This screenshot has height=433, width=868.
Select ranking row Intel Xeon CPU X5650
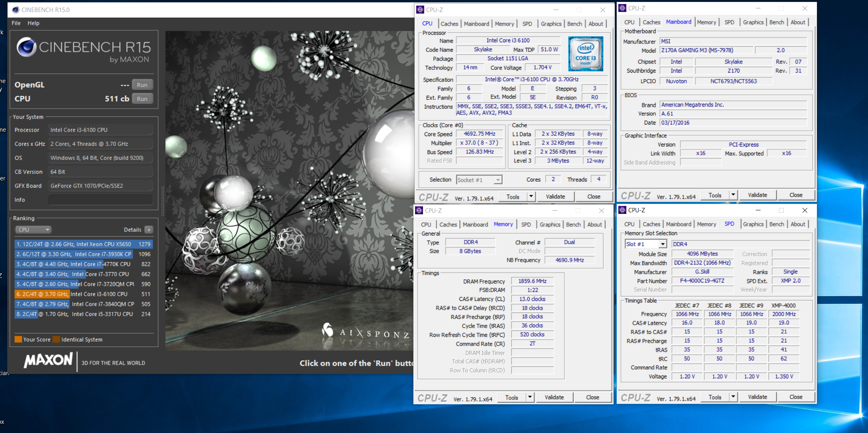click(83, 244)
